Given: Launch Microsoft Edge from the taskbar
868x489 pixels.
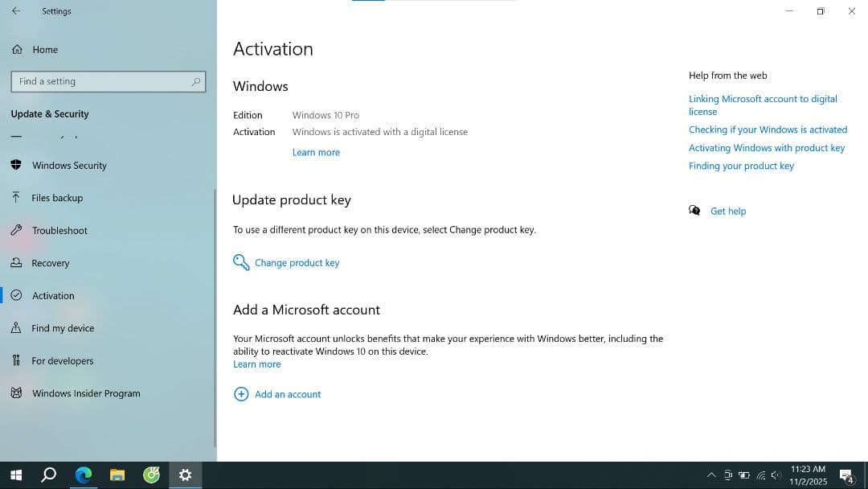Looking at the screenshot, I should click(x=83, y=475).
